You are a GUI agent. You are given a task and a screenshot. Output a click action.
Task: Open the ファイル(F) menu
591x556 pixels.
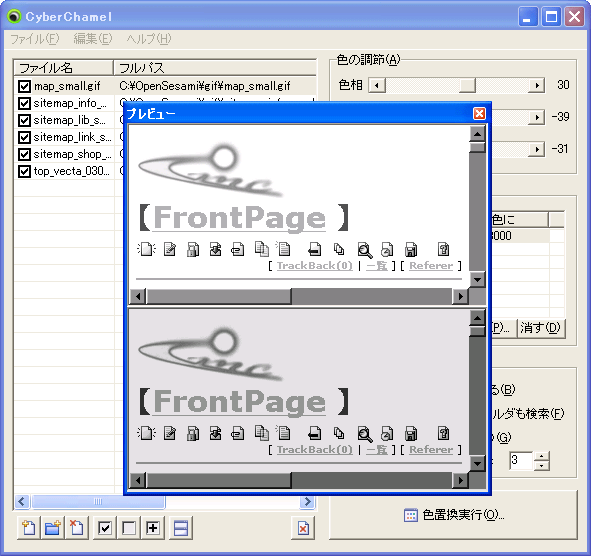coord(35,39)
